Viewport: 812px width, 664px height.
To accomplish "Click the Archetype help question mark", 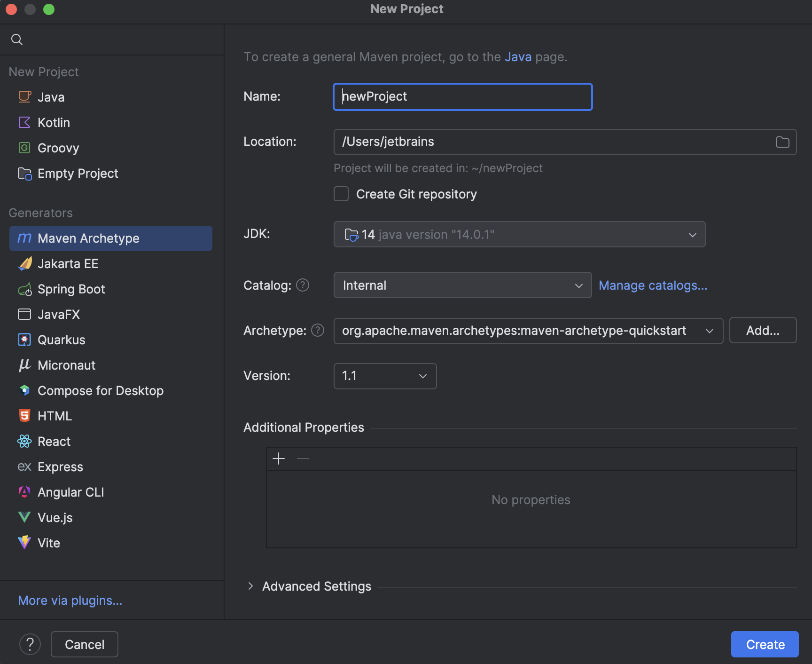I will tap(317, 331).
